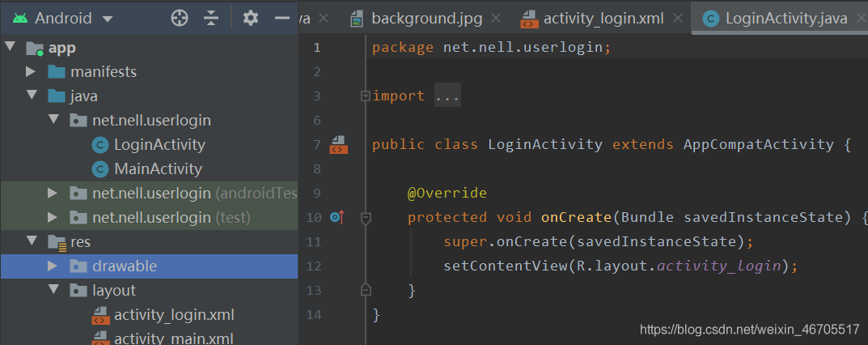Click the override method gutter icon at onCreate
Image resolution: width=868 pixels, height=345 pixels.
337,218
